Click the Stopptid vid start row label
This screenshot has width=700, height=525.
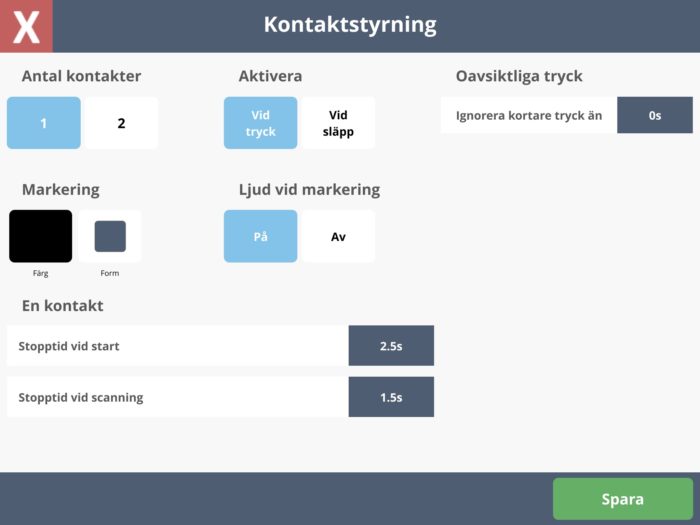coord(69,346)
